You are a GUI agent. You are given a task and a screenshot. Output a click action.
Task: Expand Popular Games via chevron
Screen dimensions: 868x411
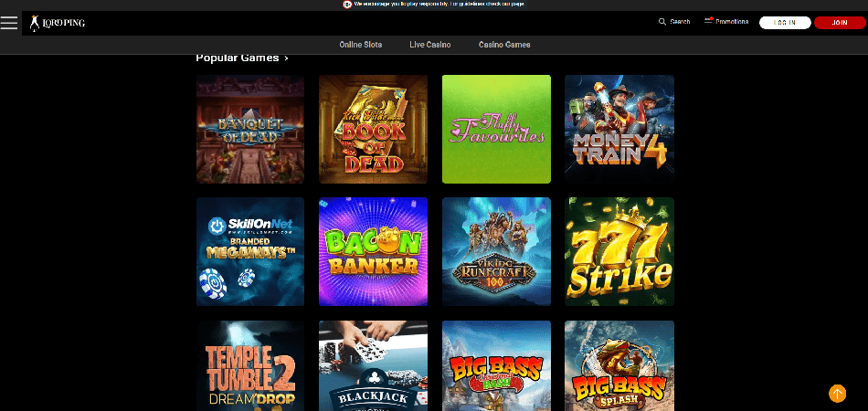coord(287,58)
